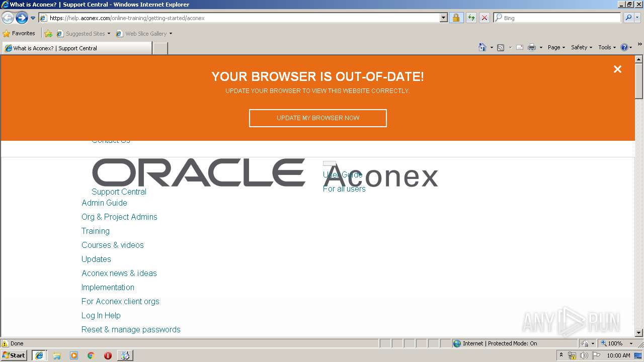Click the RSS feeds icon

[501, 47]
